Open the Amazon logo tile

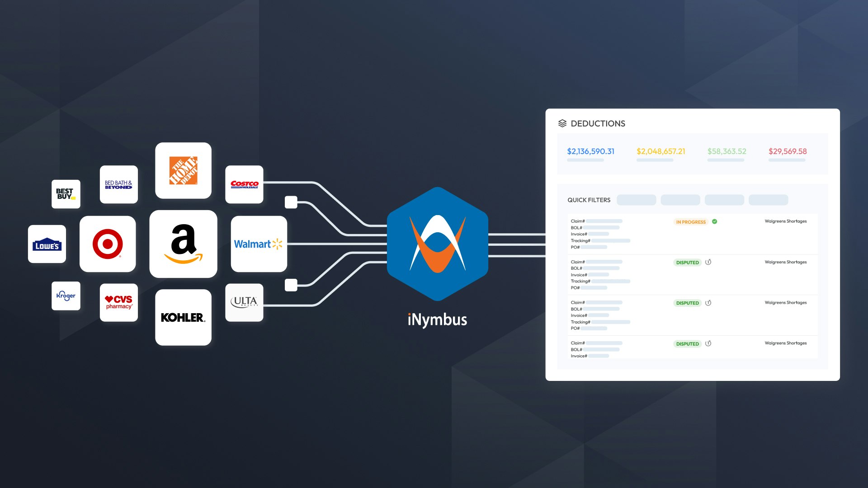183,244
